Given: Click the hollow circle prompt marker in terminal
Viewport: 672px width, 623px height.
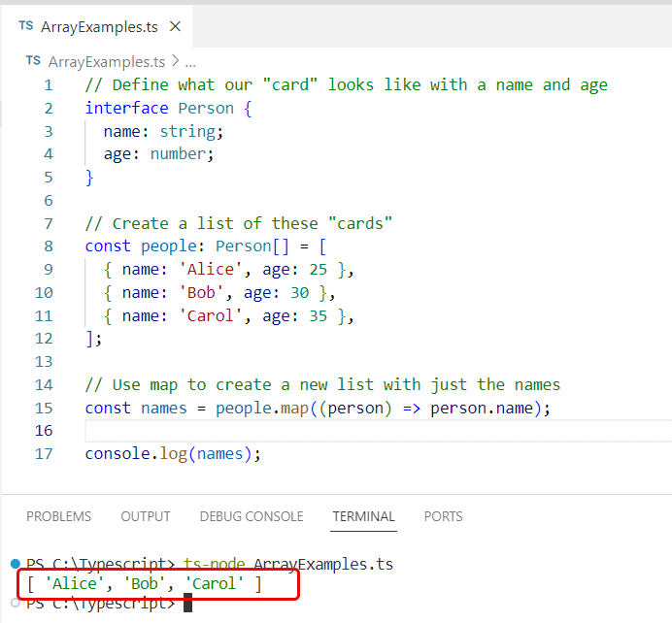Looking at the screenshot, I should [x=16, y=603].
